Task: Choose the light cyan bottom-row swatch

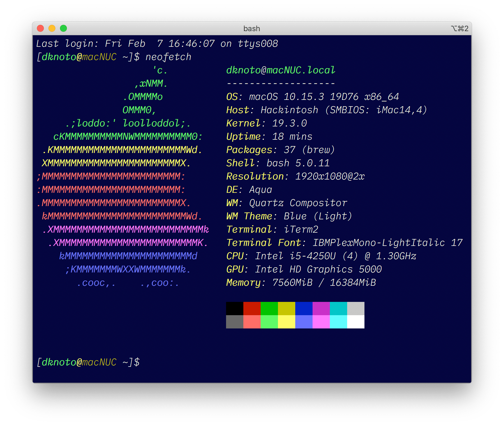Action: pyautogui.click(x=338, y=322)
